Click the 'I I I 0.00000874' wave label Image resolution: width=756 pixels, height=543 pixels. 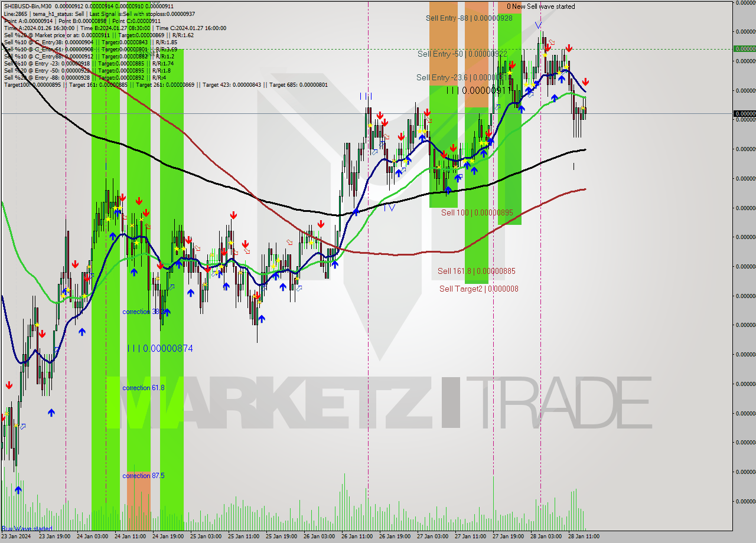[160, 349]
